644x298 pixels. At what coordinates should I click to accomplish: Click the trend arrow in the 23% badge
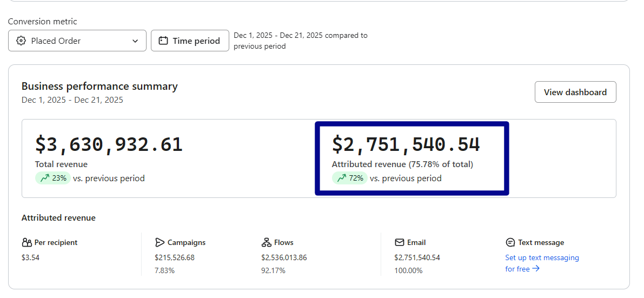point(44,178)
